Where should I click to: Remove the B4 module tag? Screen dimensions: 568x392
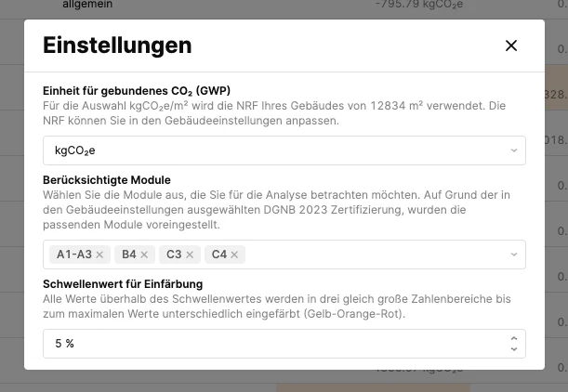click(144, 255)
